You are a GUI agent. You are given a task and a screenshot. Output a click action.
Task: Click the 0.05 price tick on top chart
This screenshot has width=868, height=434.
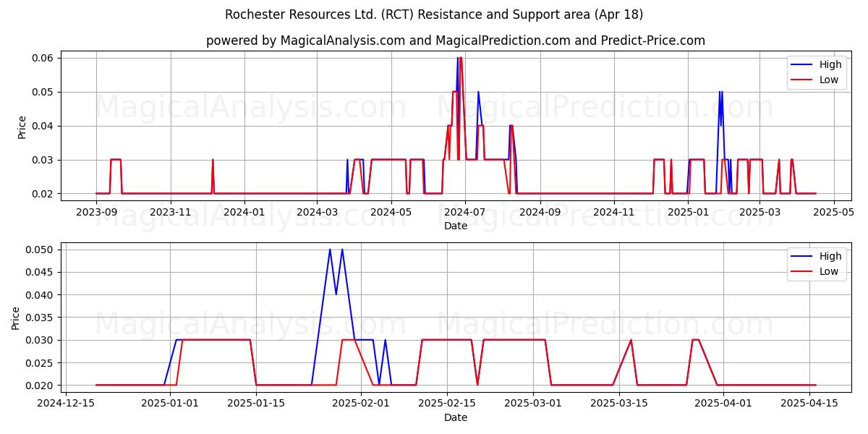[x=44, y=92]
